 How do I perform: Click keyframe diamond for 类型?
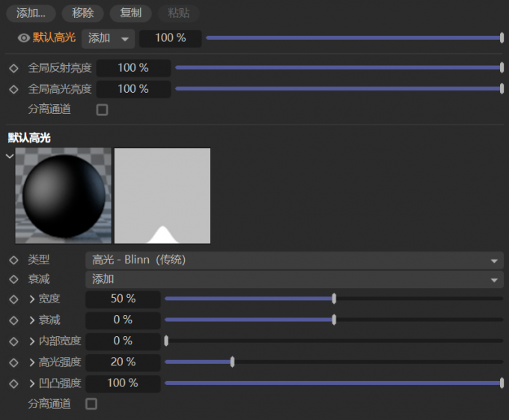(13, 260)
